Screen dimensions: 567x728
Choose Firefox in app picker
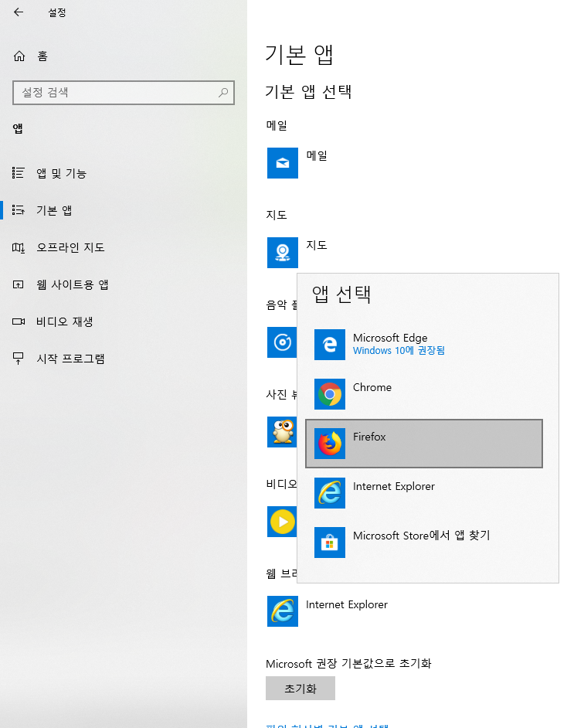[424, 444]
